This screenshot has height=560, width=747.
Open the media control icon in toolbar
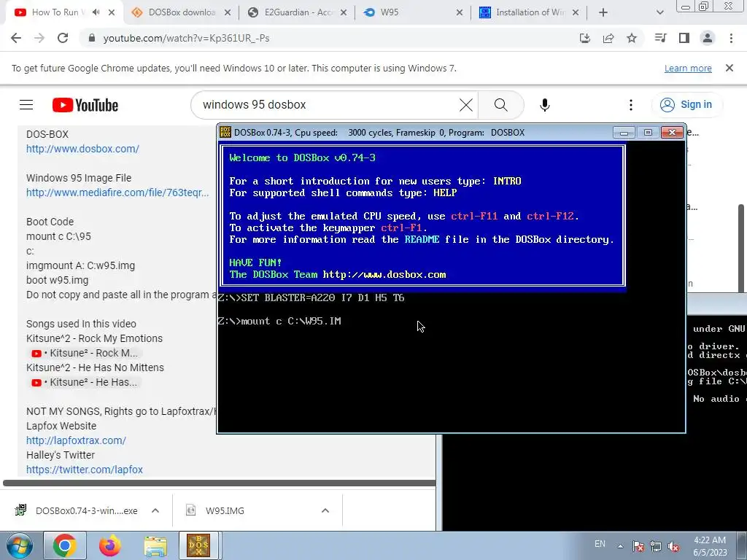point(660,38)
